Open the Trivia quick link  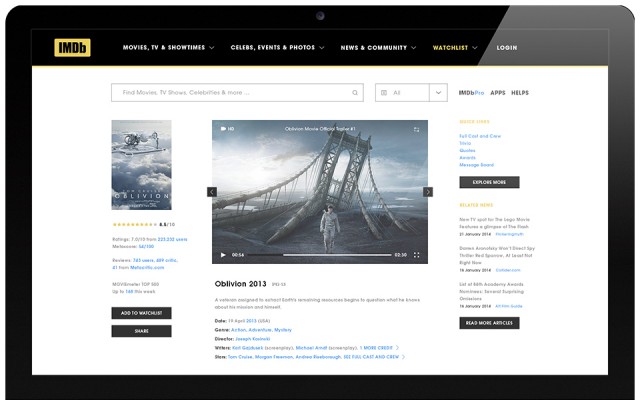click(465, 143)
